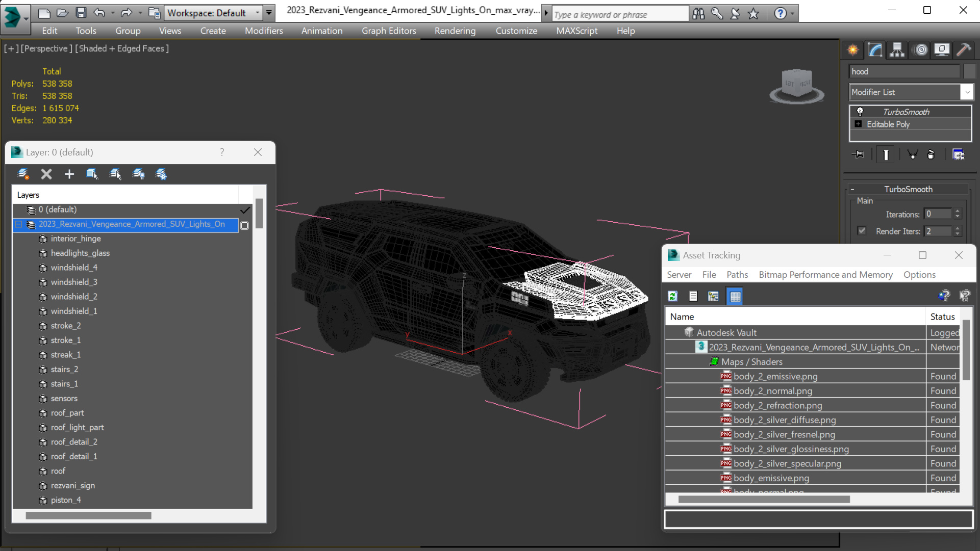Screen dimensions: 980x551
Task: Click the object color swatch beside hood
Action: [969, 71]
